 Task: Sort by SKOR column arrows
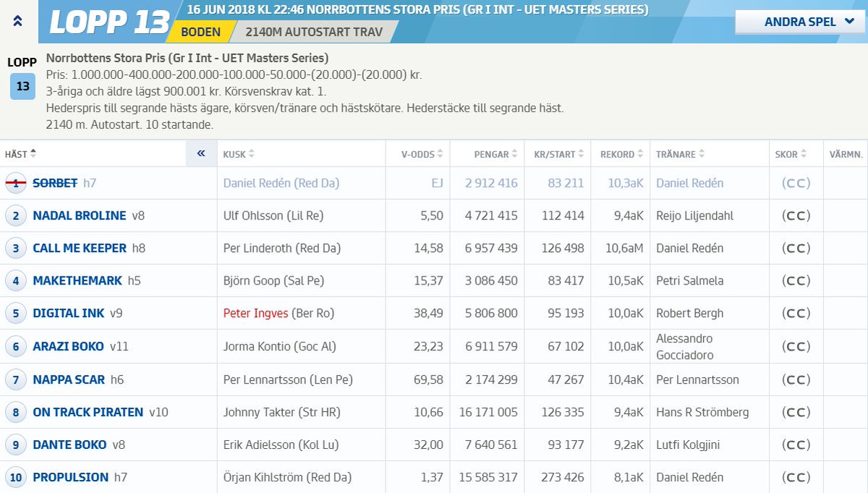tap(804, 154)
